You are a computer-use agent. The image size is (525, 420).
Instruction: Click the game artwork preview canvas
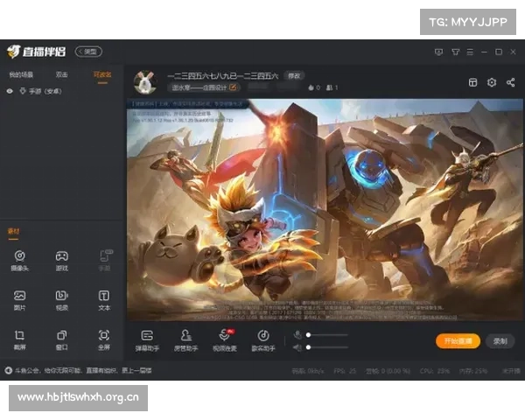[325, 210]
